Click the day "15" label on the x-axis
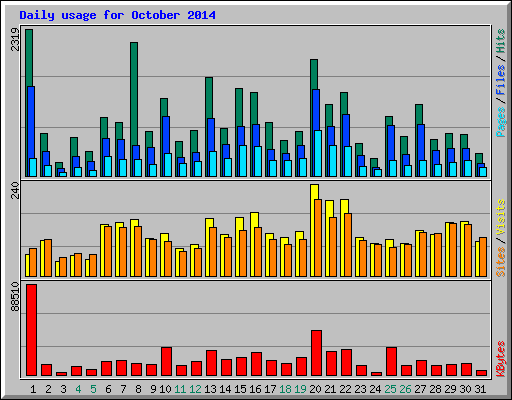The image size is (512, 400). [240, 389]
